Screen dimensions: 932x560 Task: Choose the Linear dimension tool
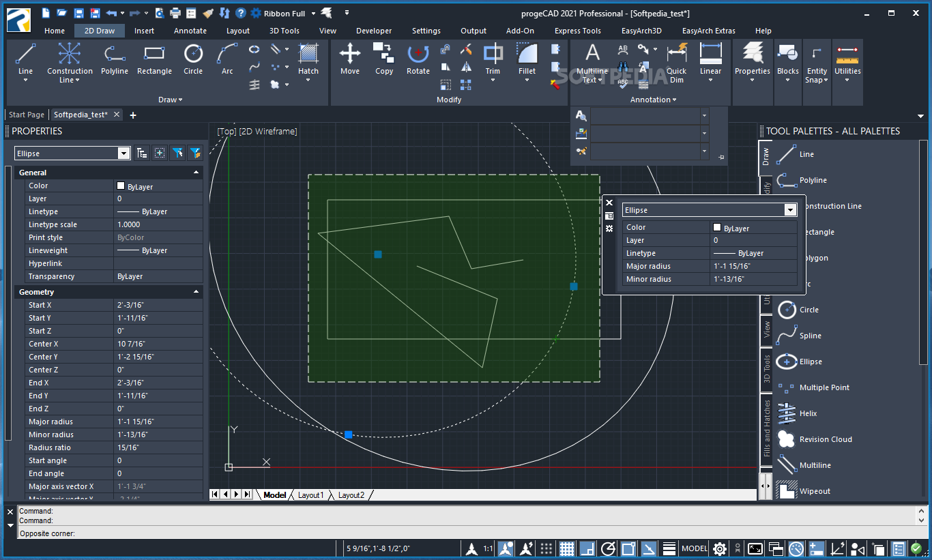coord(710,59)
